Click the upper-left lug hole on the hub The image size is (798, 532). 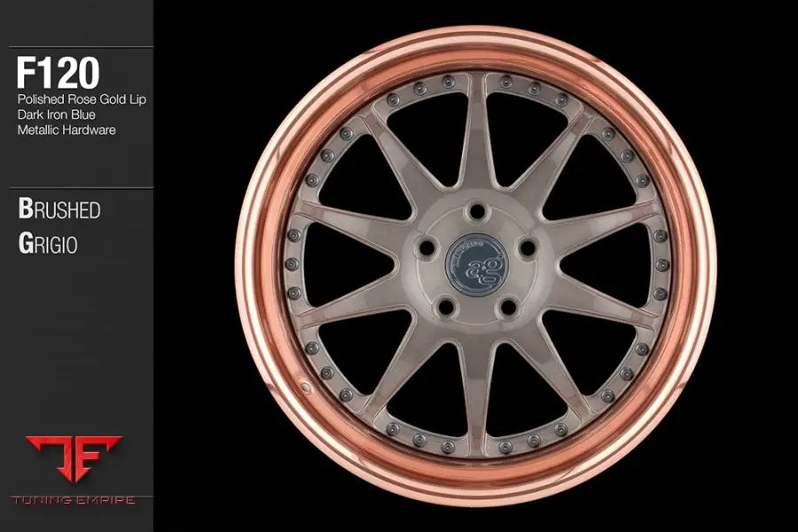[x=427, y=247]
